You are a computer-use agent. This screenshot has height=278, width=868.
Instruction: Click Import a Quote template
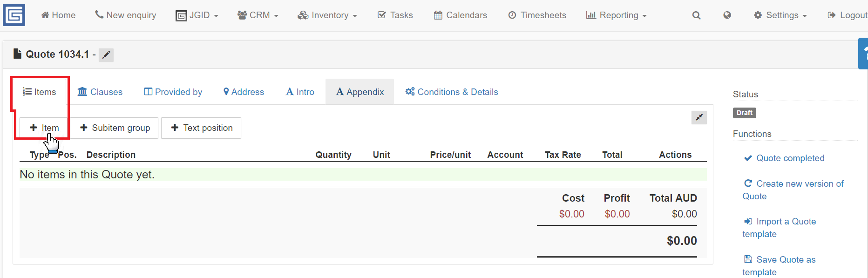pos(780,228)
